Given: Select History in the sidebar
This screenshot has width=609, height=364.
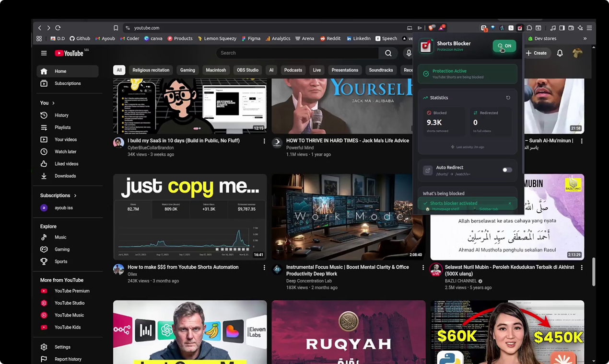Looking at the screenshot, I should click(x=61, y=115).
